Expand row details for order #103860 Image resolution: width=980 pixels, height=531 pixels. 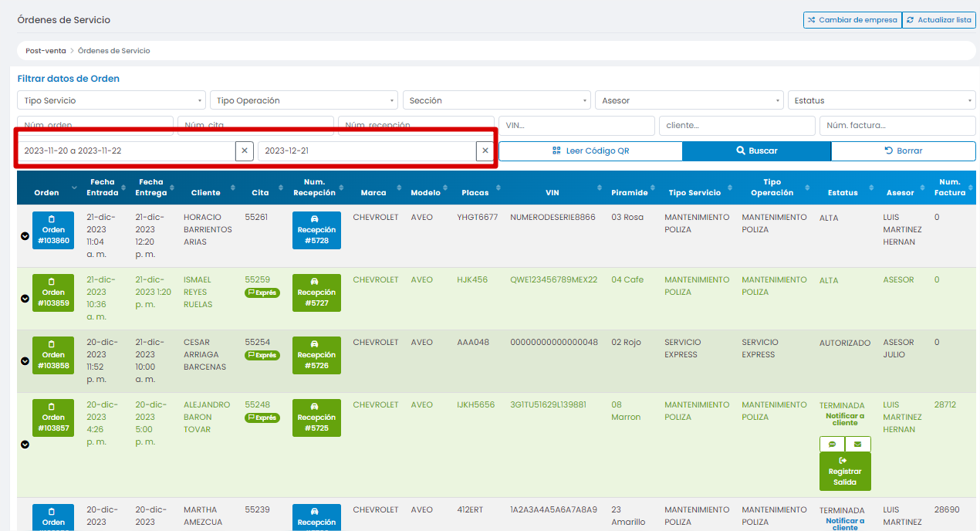25,236
